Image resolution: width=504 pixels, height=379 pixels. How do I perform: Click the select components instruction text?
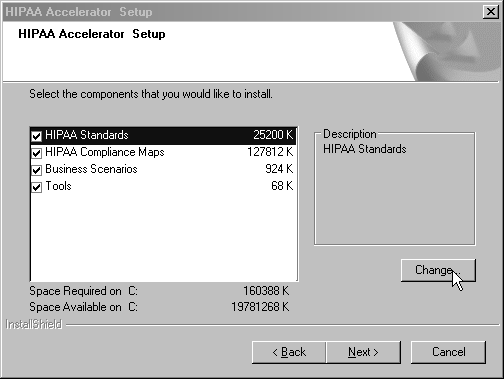(x=151, y=94)
